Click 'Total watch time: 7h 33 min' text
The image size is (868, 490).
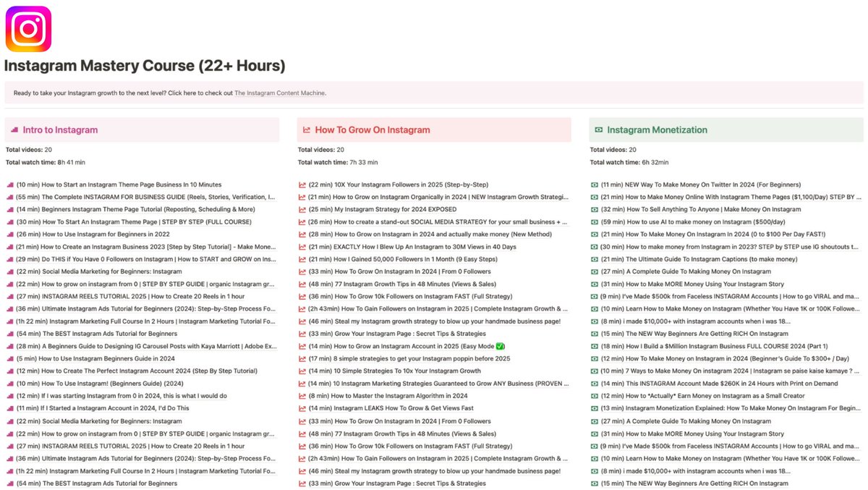[x=338, y=162]
